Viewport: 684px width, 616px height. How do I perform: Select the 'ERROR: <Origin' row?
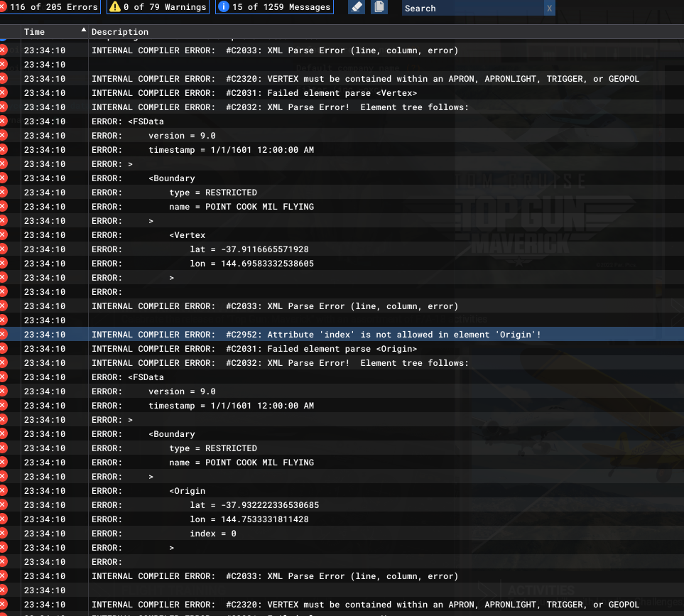click(342, 491)
